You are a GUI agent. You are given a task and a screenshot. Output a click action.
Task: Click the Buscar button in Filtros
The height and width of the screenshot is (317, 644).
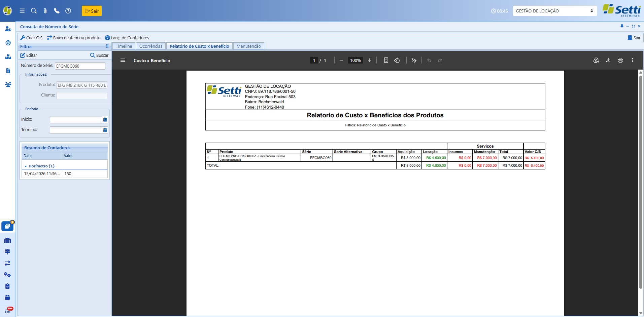(x=99, y=55)
